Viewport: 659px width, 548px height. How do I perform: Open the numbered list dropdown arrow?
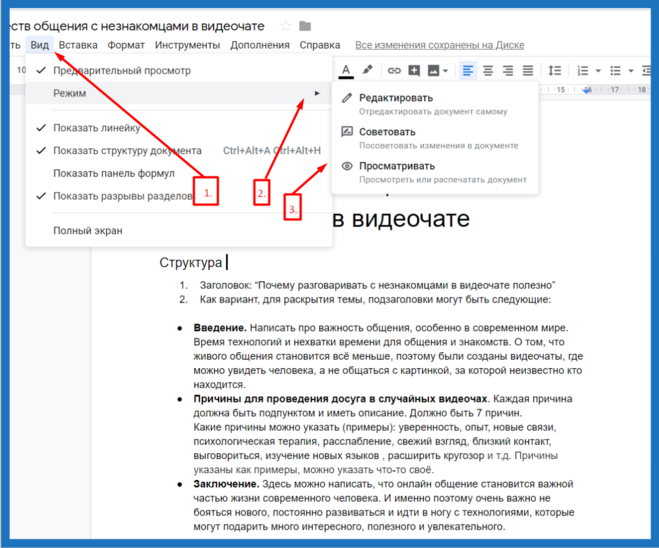[x=600, y=70]
